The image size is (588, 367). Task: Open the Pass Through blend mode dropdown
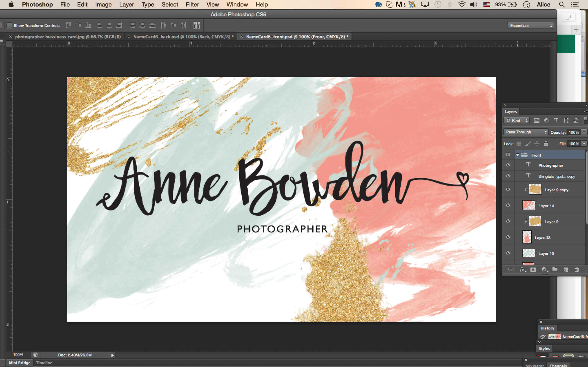point(526,132)
